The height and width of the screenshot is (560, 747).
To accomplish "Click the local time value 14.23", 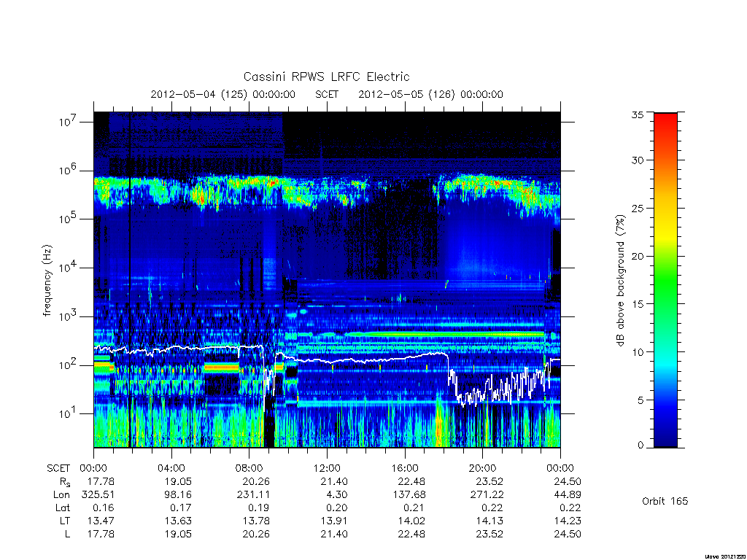I will click(568, 521).
